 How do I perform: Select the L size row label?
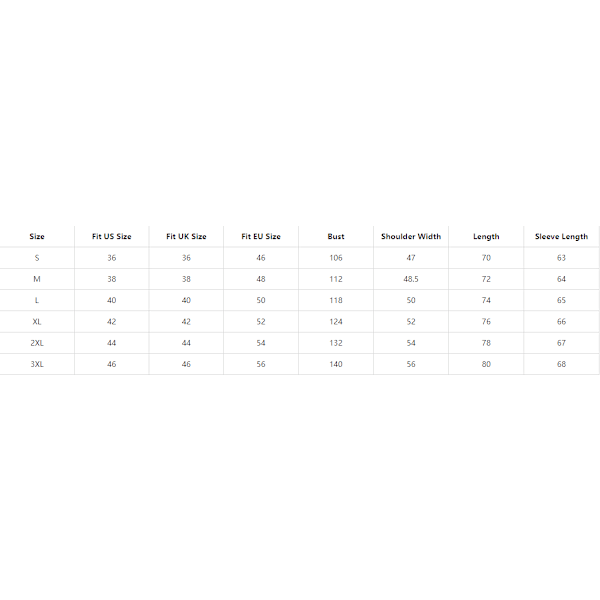tap(37, 300)
